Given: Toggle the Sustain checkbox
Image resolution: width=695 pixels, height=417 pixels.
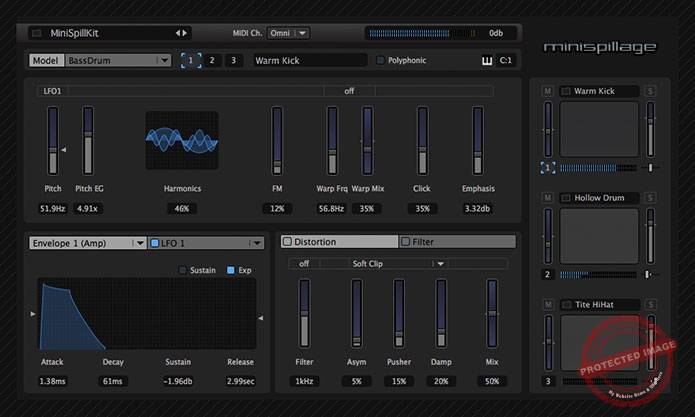Looking at the screenshot, I should [x=182, y=270].
